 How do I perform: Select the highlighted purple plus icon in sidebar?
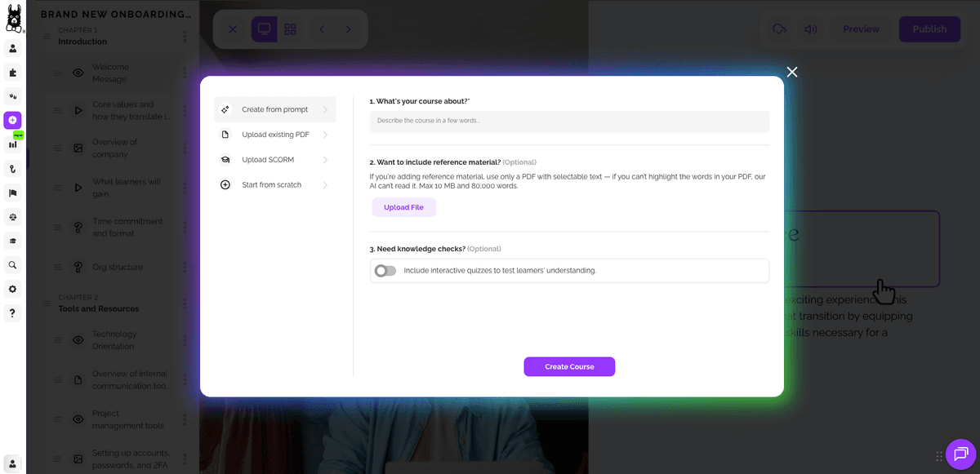12,120
